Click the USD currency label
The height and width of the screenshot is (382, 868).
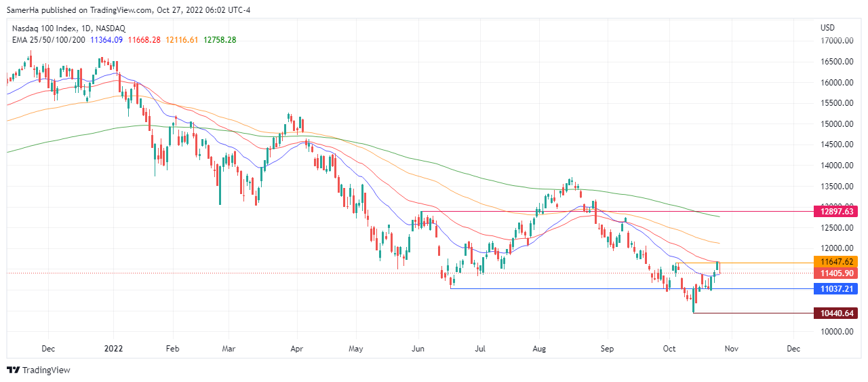(827, 28)
